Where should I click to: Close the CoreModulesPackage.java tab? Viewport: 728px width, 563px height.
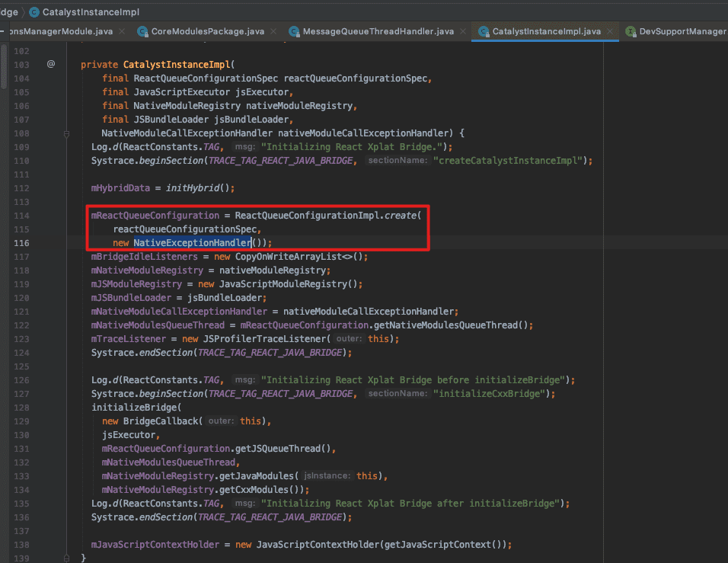point(273,31)
